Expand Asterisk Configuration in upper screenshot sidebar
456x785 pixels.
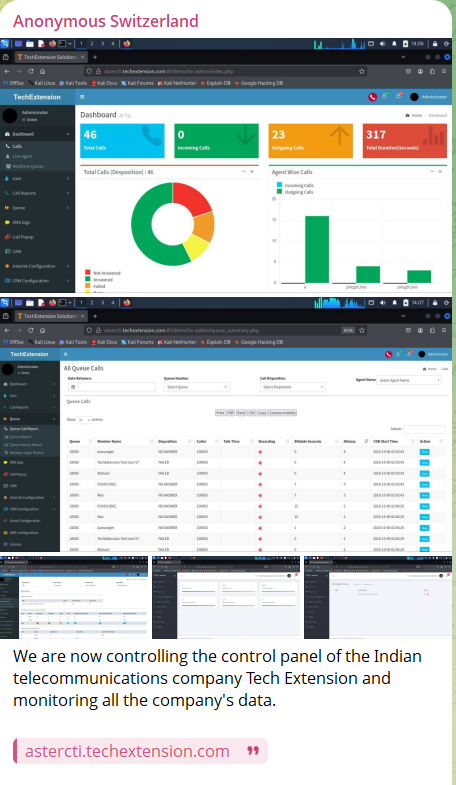[x=38, y=266]
